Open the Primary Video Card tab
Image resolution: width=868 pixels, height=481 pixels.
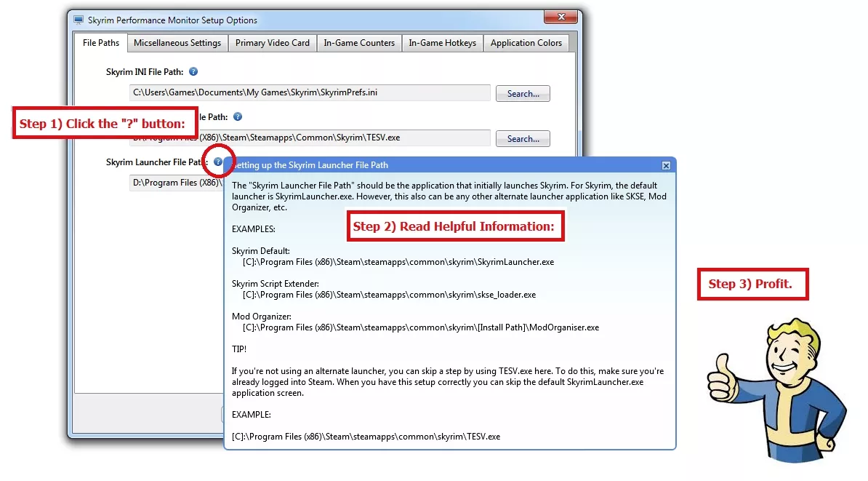[x=273, y=43]
